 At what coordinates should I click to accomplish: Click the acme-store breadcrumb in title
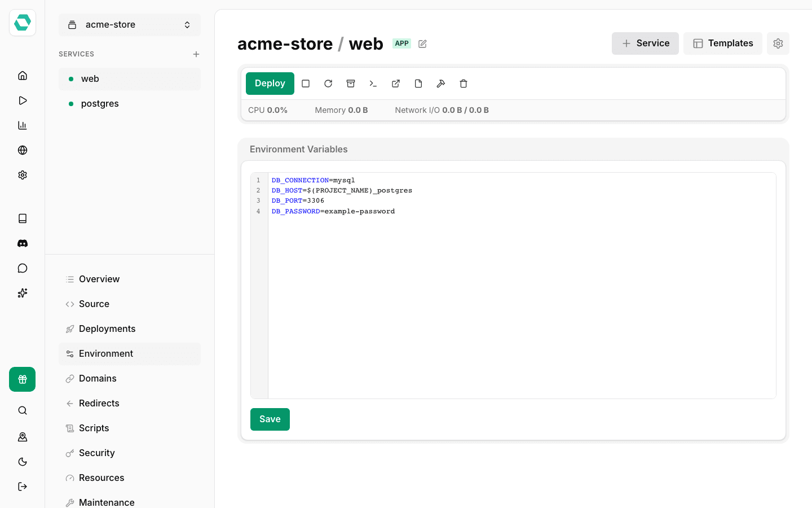pyautogui.click(x=285, y=44)
